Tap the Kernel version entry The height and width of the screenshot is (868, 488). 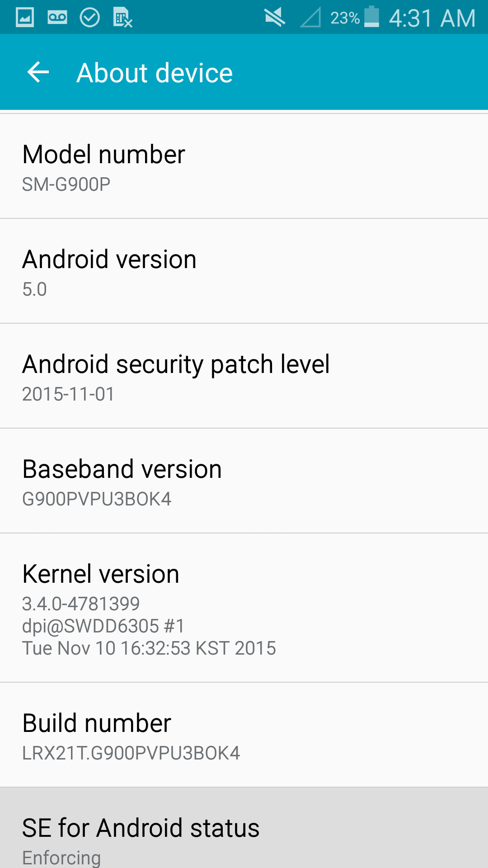point(244,608)
